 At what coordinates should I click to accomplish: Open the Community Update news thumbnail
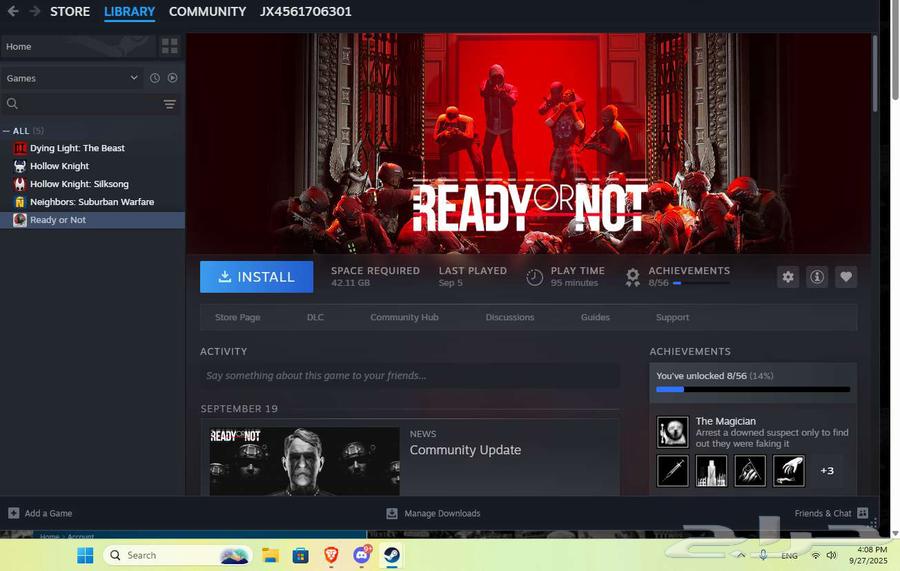304,461
